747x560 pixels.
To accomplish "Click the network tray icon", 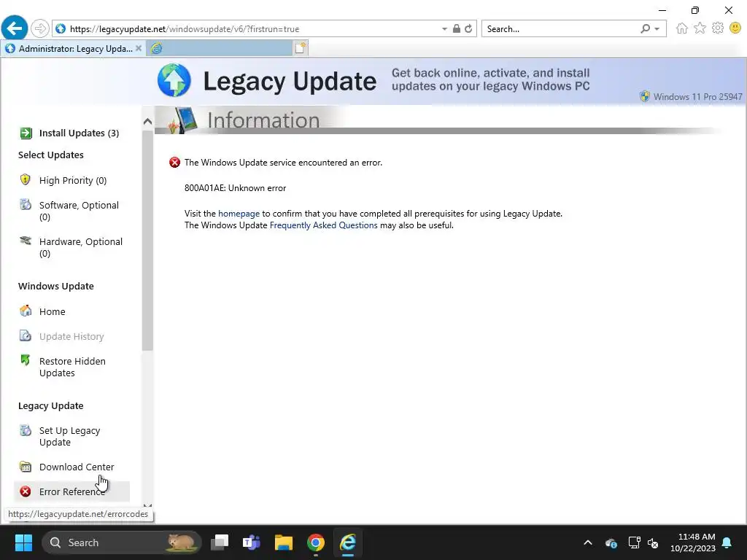I will click(x=634, y=542).
